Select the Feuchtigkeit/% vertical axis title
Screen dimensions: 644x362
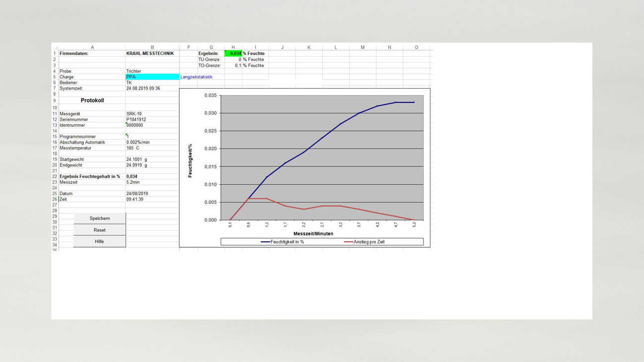click(190, 160)
